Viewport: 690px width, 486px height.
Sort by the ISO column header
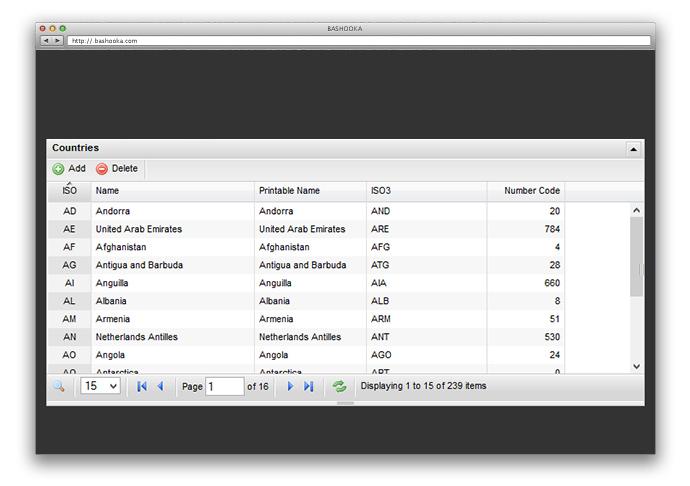(x=70, y=191)
